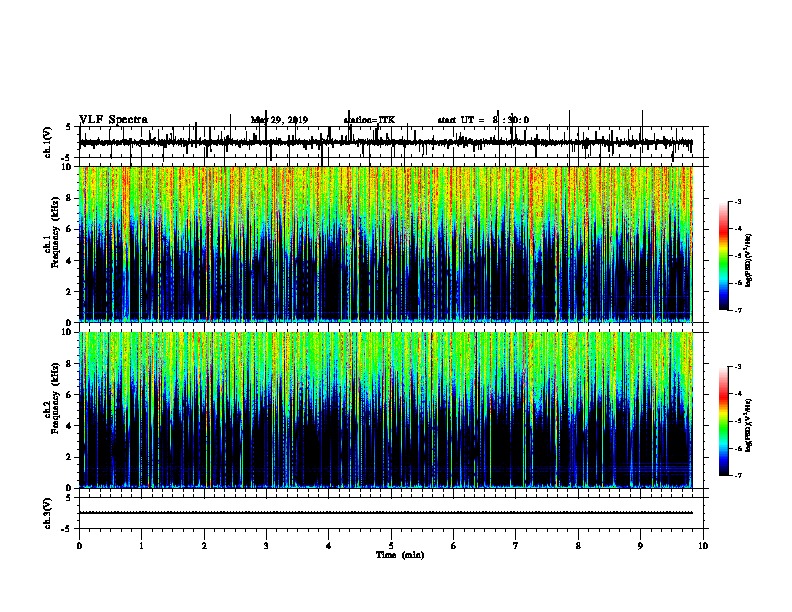Click the "Time (min)" axis title
792x612 pixels.
coord(400,555)
